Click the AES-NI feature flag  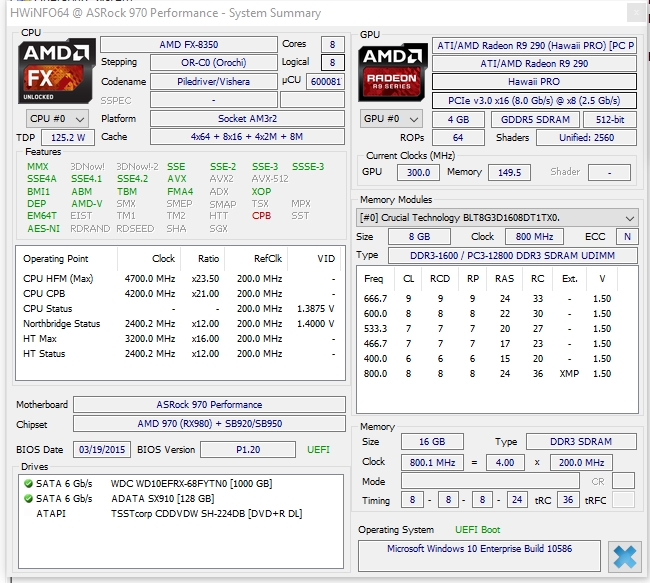pos(43,228)
